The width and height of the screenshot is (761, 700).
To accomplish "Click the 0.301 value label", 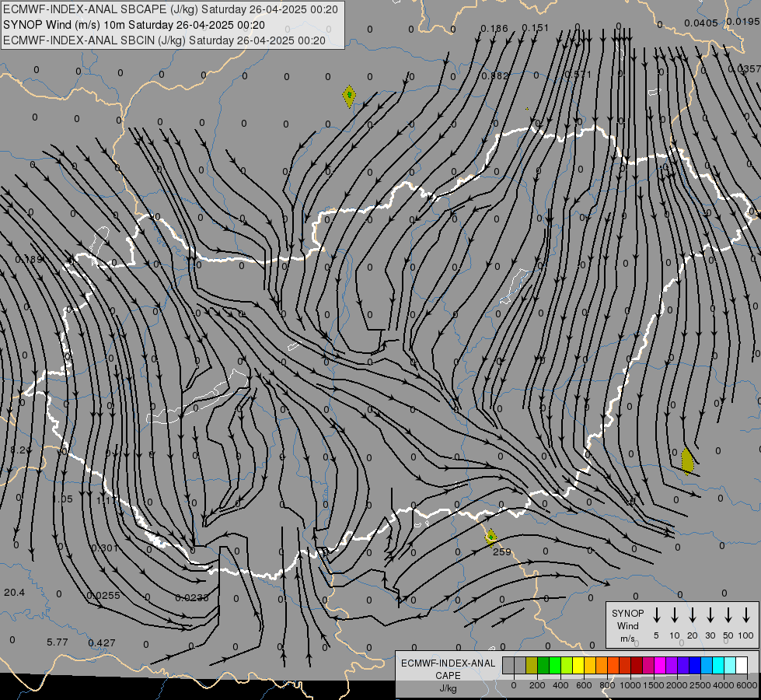I will pyautogui.click(x=105, y=548).
